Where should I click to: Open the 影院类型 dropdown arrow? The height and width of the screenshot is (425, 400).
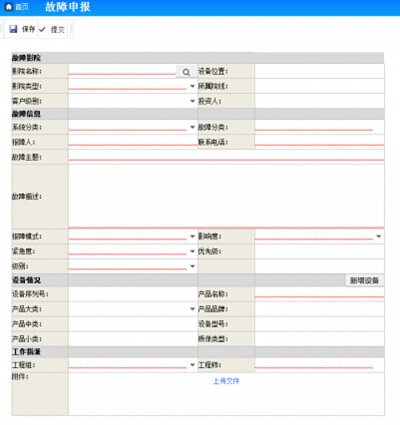point(192,86)
